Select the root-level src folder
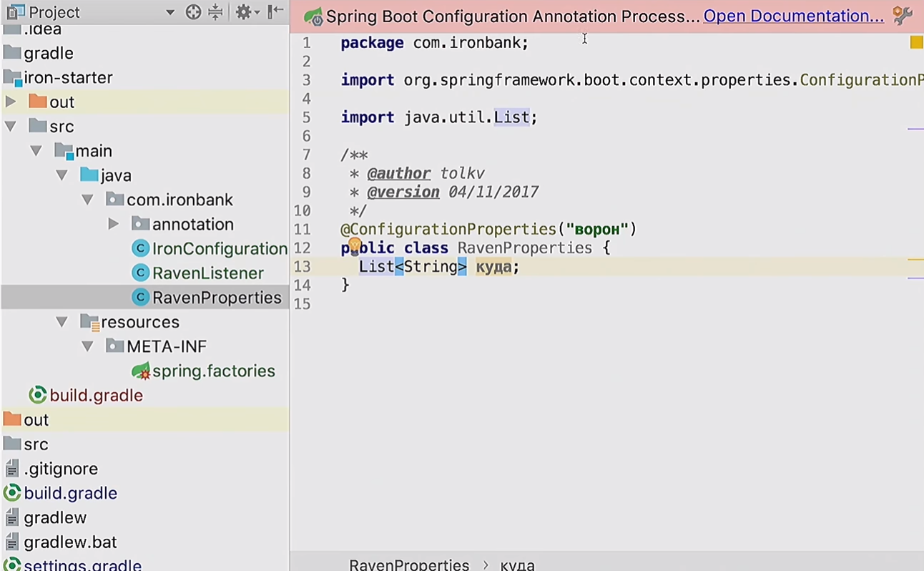 pos(36,444)
